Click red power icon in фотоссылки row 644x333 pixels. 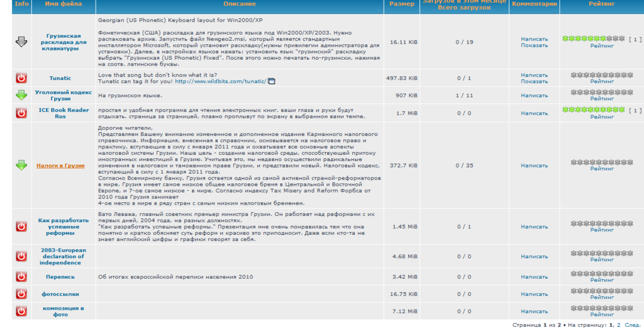[21, 294]
